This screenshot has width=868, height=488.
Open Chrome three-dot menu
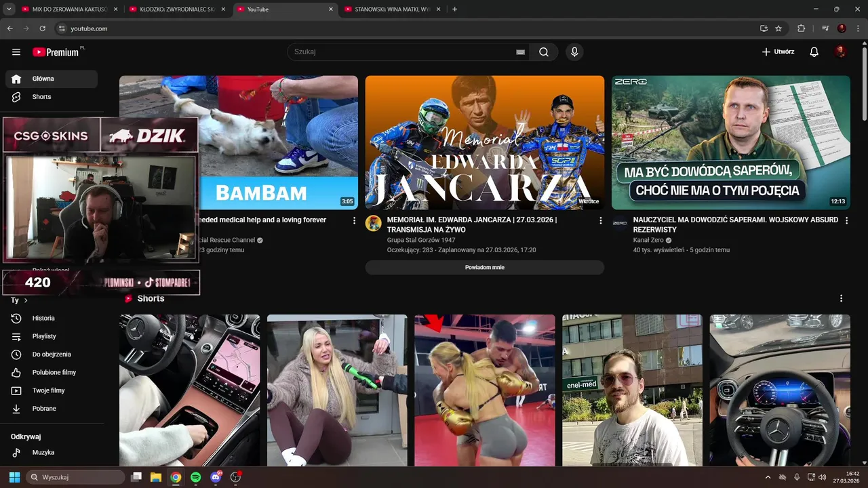[x=858, y=28]
